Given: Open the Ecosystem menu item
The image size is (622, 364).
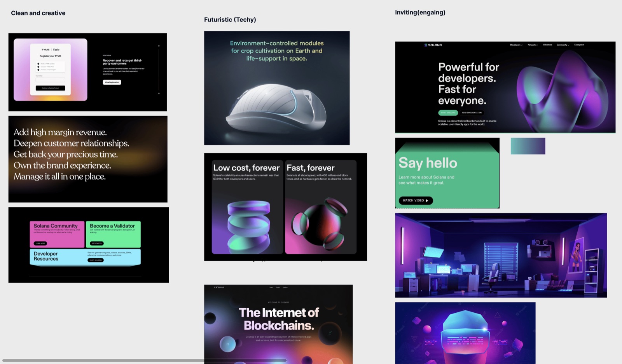Looking at the screenshot, I should 579,45.
